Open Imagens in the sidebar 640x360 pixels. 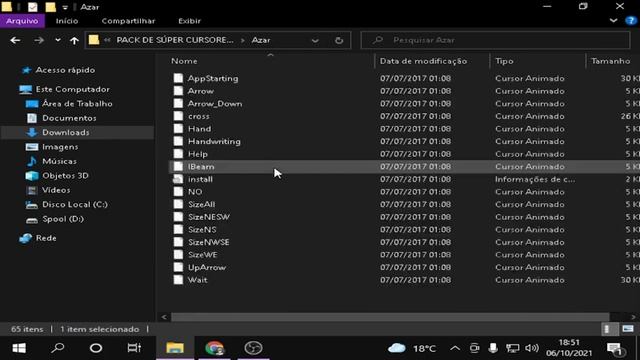[x=60, y=147]
